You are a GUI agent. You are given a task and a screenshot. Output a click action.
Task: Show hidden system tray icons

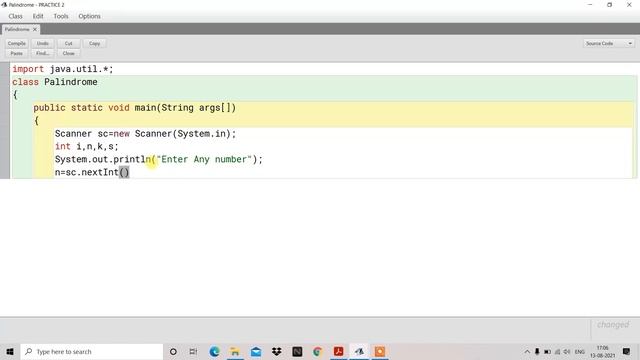tap(527, 351)
